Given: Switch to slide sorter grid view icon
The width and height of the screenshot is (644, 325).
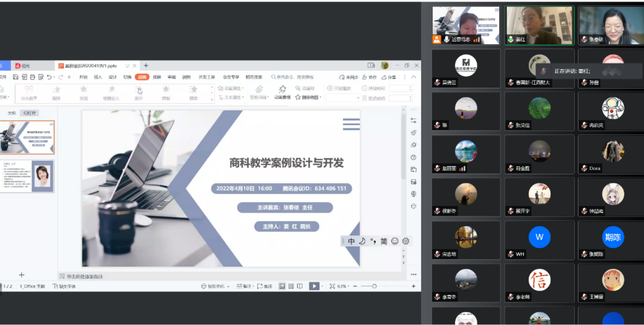Looking at the screenshot, I should tap(291, 286).
